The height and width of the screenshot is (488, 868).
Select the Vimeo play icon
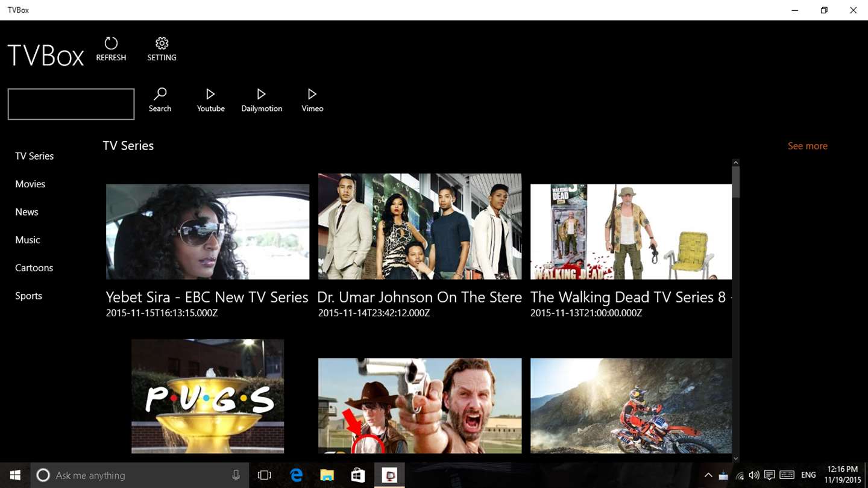click(312, 94)
